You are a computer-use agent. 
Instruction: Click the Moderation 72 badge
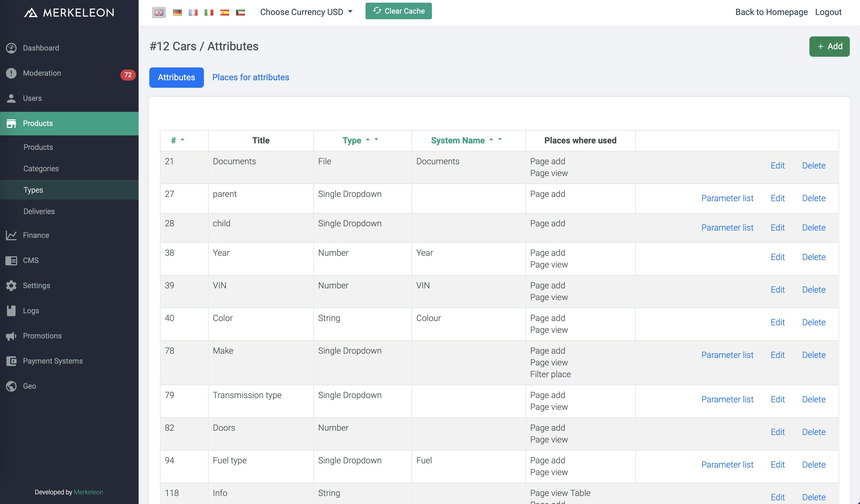click(x=128, y=75)
